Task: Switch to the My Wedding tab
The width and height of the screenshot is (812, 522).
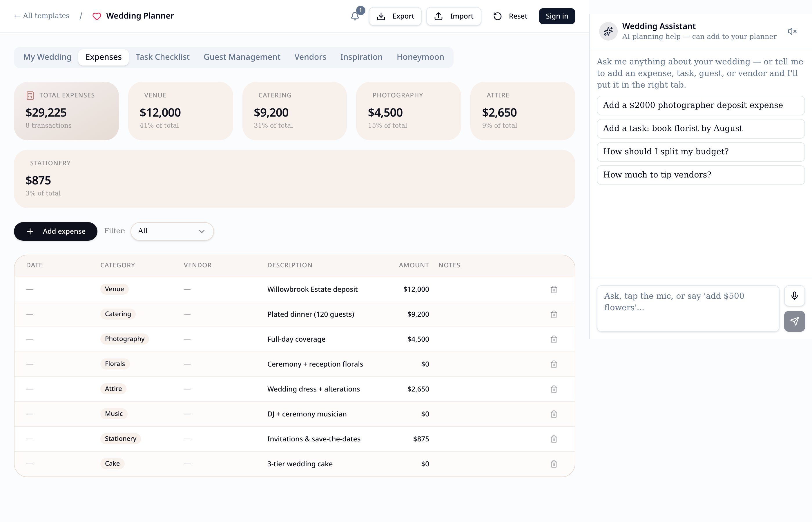Action: pyautogui.click(x=47, y=57)
